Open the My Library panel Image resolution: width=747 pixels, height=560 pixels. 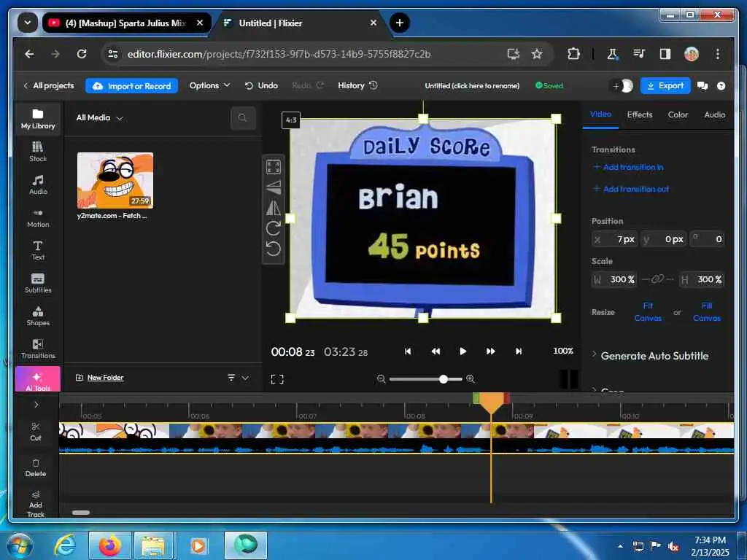[38, 119]
